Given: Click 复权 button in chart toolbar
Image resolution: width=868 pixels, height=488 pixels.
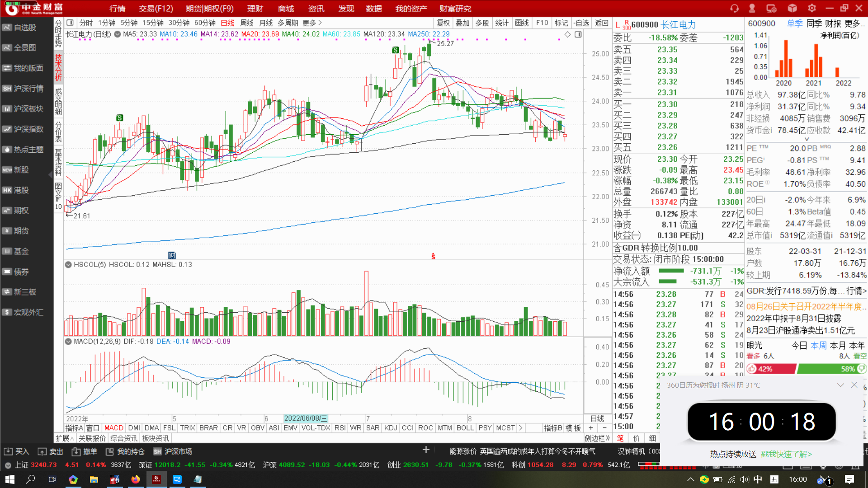Looking at the screenshot, I should 443,23.
